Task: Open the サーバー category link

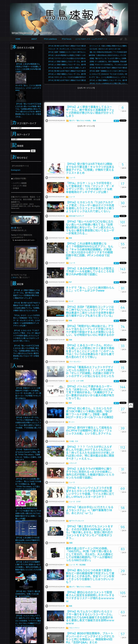Action: pos(72,422)
